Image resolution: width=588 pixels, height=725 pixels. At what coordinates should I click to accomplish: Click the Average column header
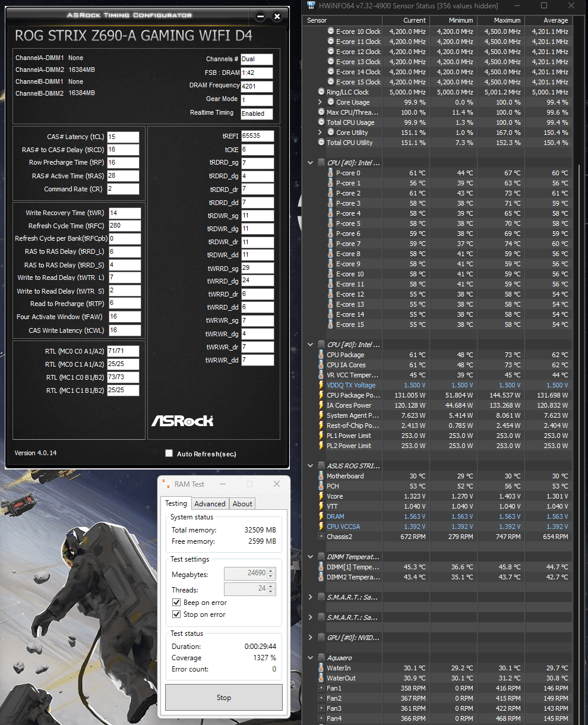[548, 20]
